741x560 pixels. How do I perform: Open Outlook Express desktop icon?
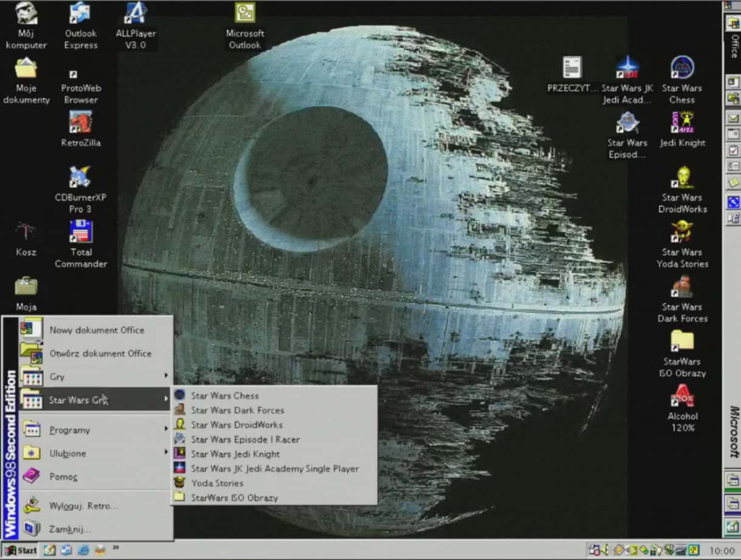tap(80, 26)
